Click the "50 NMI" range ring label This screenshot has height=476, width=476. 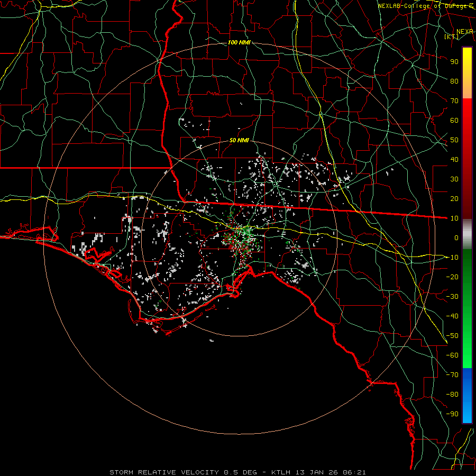point(239,140)
